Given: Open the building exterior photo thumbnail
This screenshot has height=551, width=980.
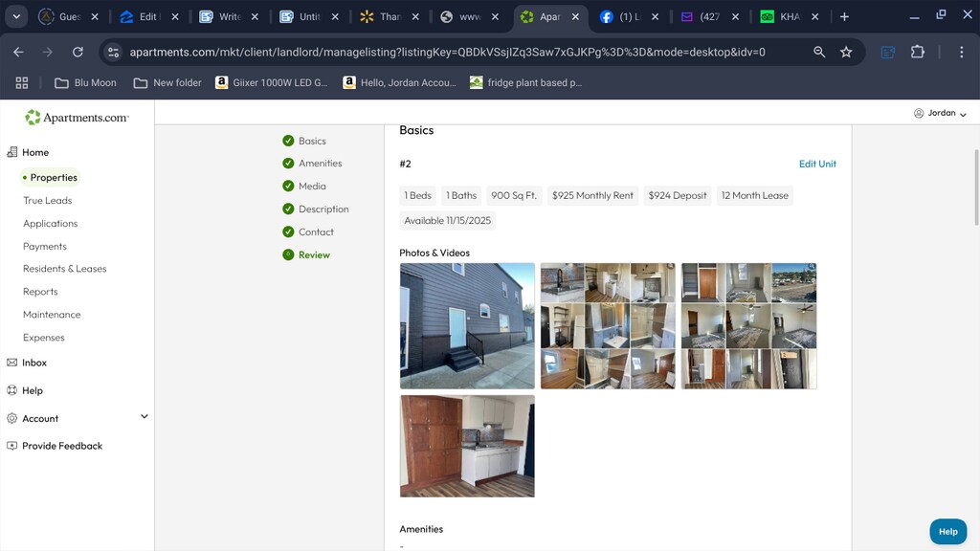Looking at the screenshot, I should coord(467,326).
